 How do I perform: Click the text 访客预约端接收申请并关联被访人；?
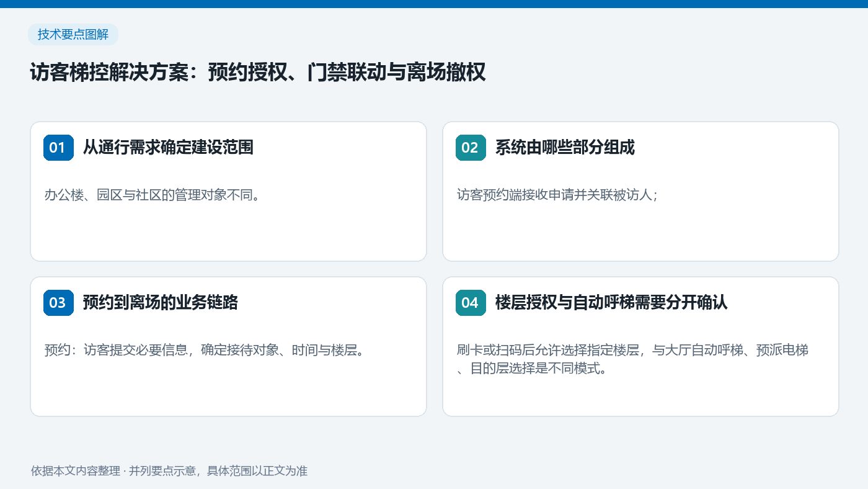tap(557, 195)
